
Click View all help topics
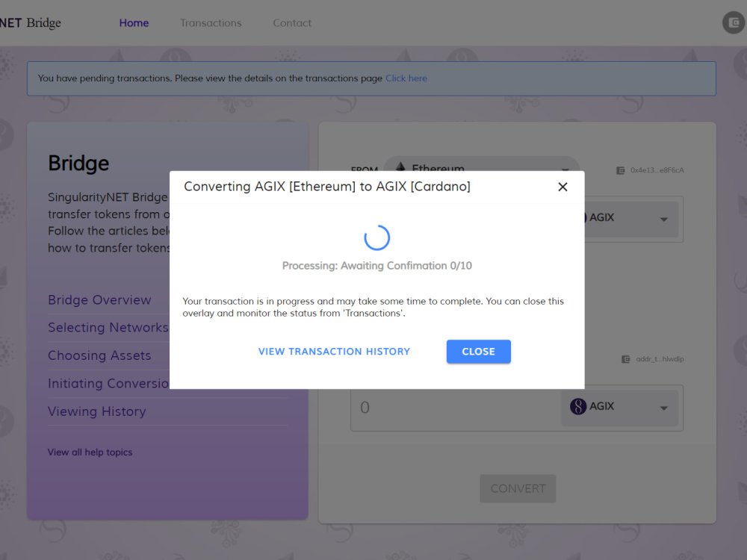coord(90,452)
